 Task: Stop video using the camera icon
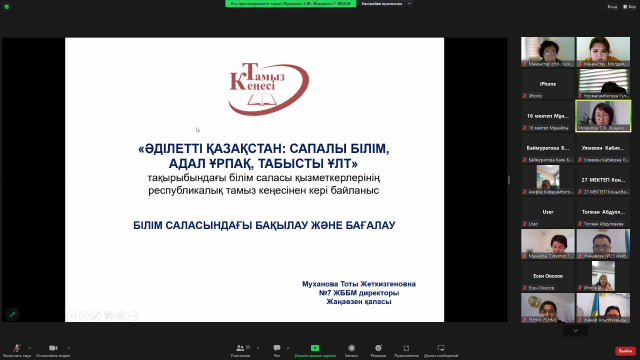pyautogui.click(x=53, y=348)
